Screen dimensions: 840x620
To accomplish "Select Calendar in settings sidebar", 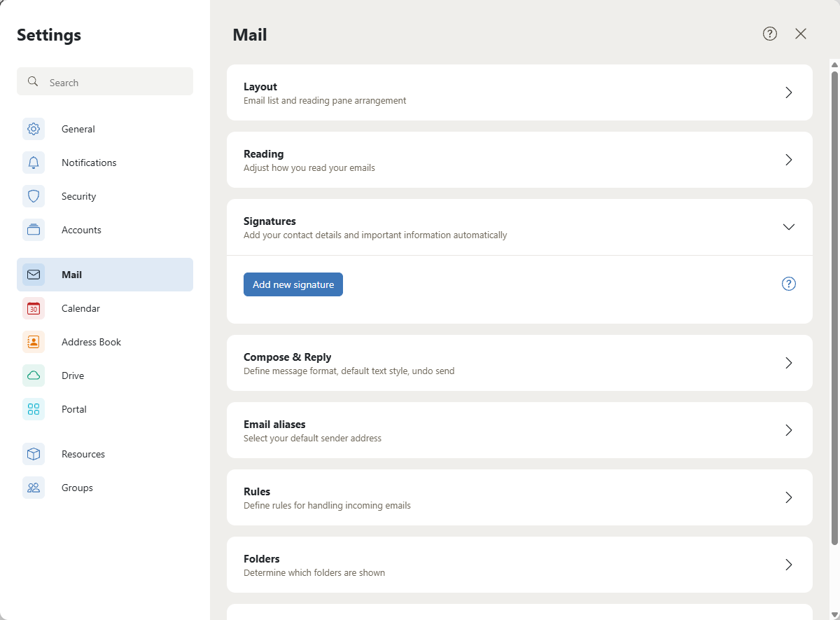I will pos(105,308).
